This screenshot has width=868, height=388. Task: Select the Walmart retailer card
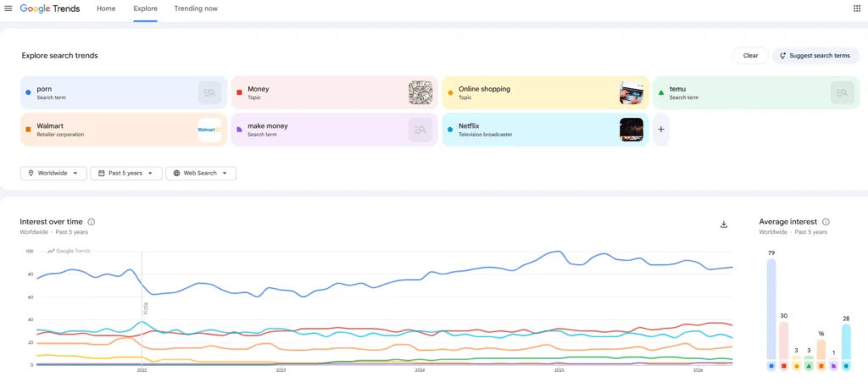[x=124, y=130]
